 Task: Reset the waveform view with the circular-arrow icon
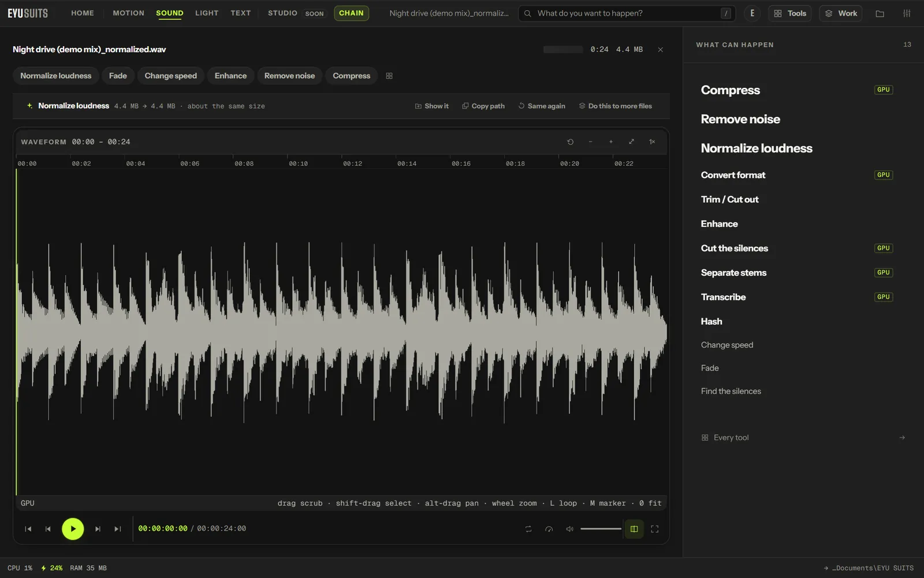(570, 142)
